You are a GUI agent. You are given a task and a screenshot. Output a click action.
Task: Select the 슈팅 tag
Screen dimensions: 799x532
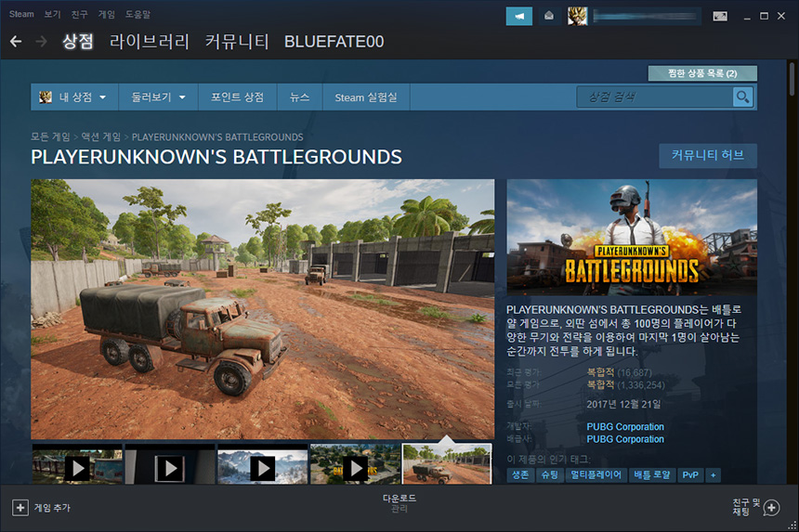(x=550, y=475)
